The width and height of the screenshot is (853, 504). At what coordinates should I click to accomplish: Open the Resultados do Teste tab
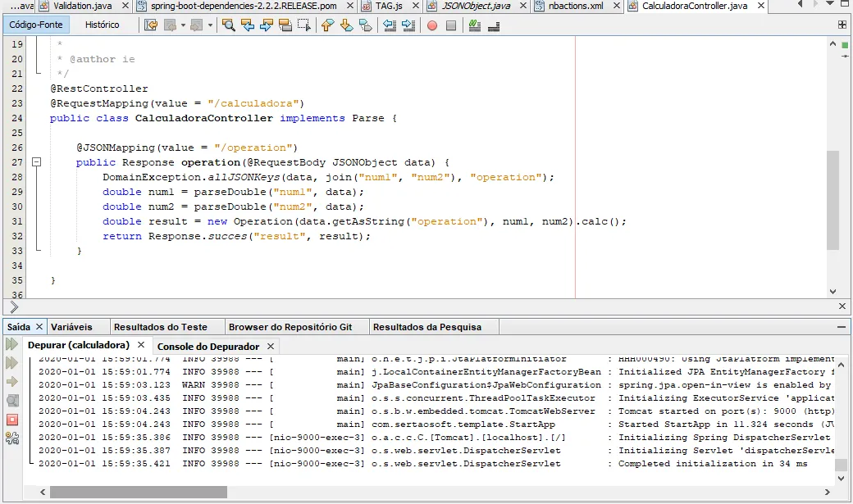point(160,326)
